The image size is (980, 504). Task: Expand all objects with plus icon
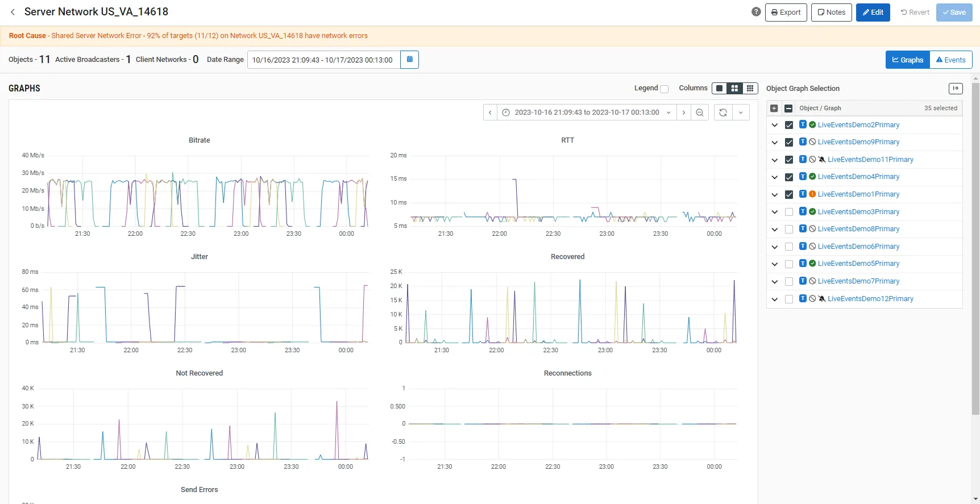774,108
